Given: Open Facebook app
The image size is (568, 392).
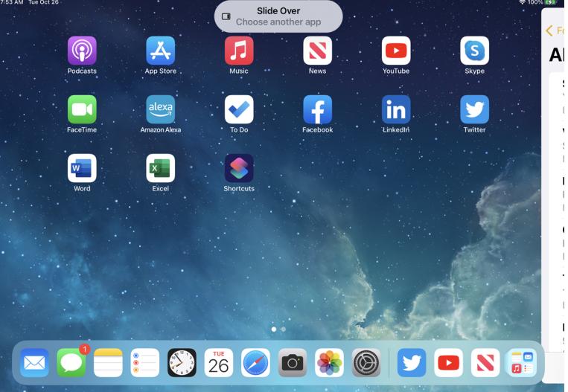Looking at the screenshot, I should pos(317,109).
